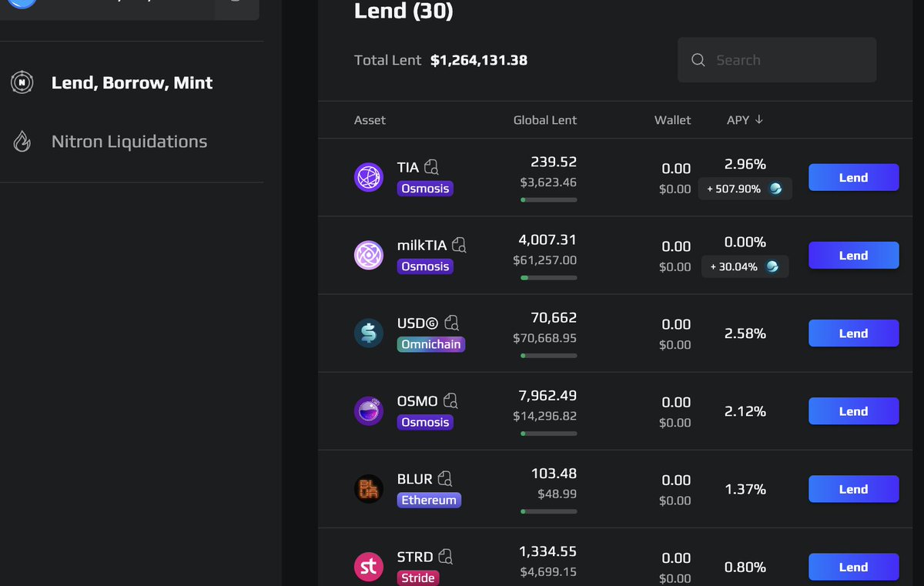Image resolution: width=924 pixels, height=586 pixels.
Task: Sort the table by APY arrow
Action: point(759,119)
